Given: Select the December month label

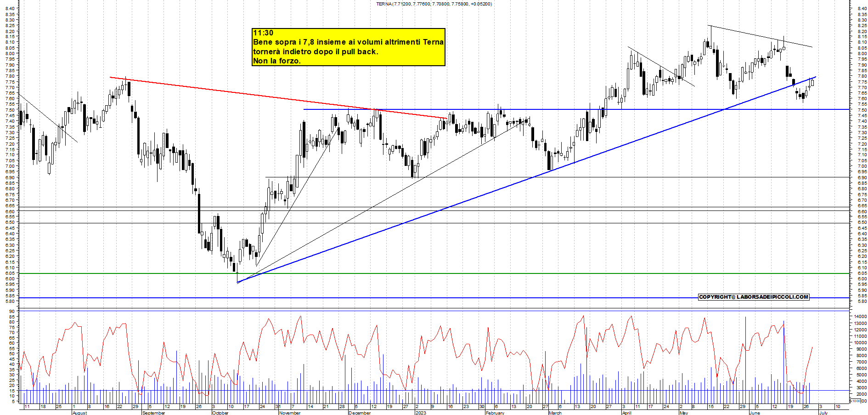Looking at the screenshot, I should pyautogui.click(x=360, y=413).
